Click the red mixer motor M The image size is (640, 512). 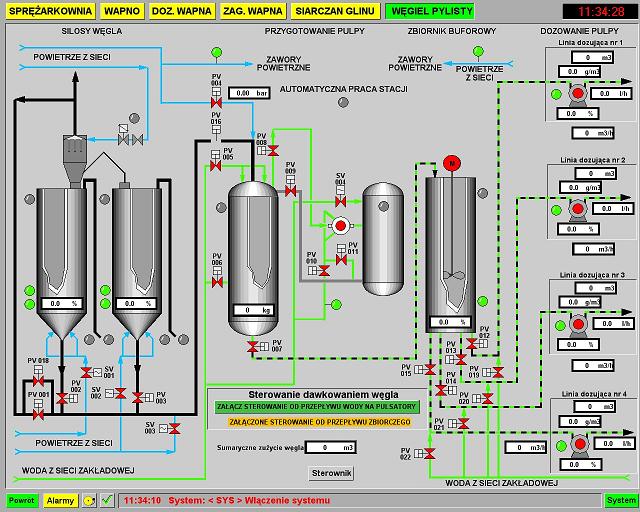click(x=452, y=164)
